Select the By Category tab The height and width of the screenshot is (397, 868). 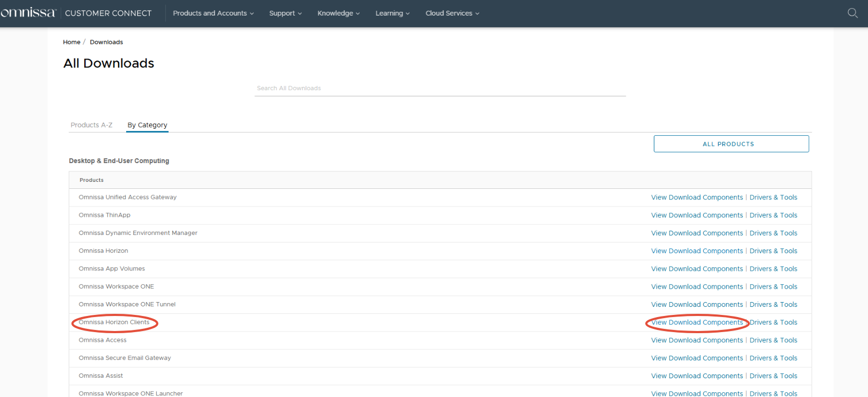coord(147,125)
